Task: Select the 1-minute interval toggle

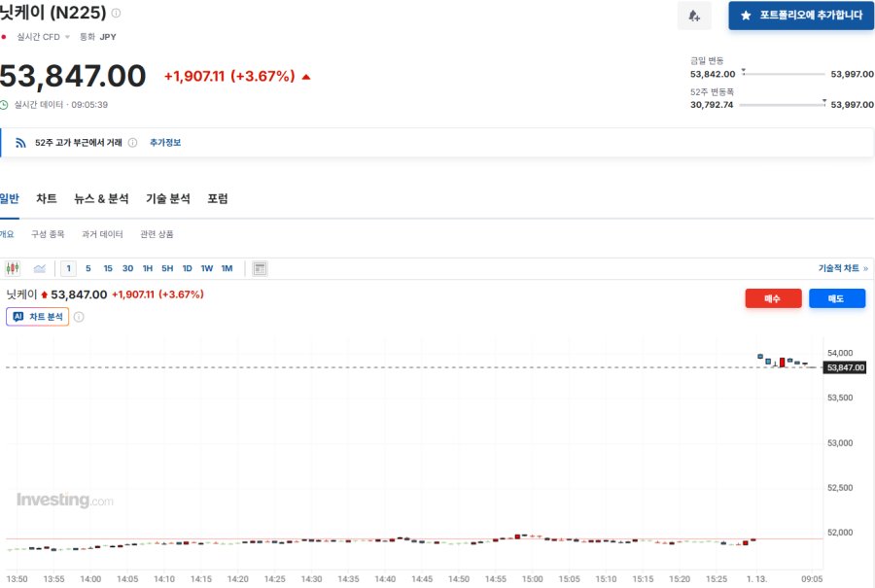Action: [69, 268]
